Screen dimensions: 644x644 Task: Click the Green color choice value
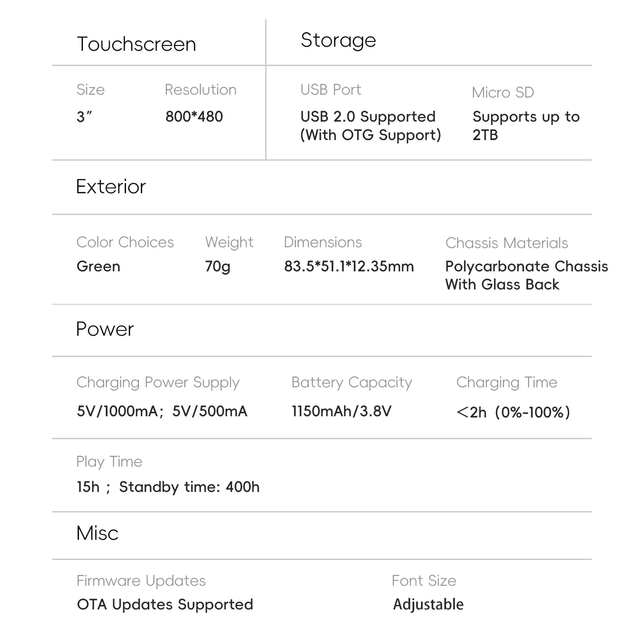pos(98,267)
